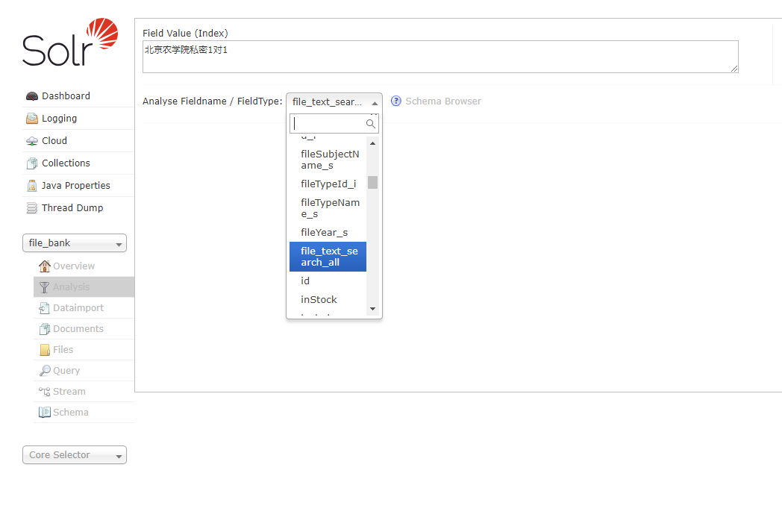Click the Cloud icon in sidebar
Screen dimensions: 782x532
(32, 141)
